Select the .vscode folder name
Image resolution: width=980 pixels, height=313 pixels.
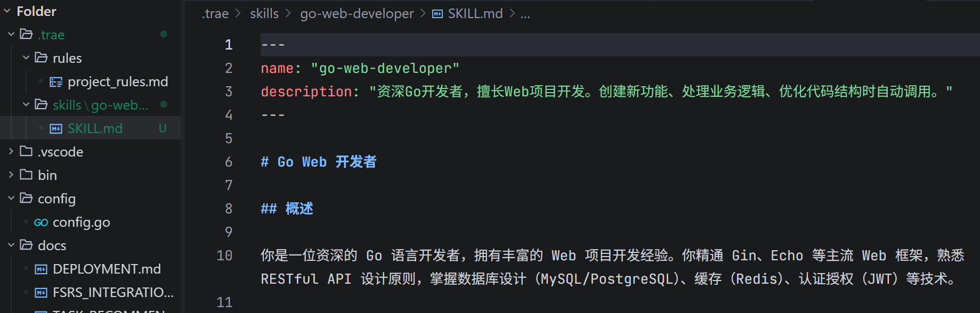pyautogui.click(x=61, y=152)
